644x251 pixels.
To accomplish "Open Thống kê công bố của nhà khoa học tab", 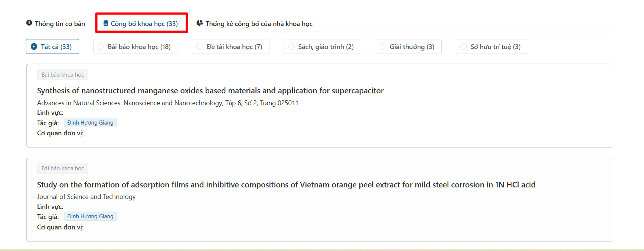I will pos(259,24).
